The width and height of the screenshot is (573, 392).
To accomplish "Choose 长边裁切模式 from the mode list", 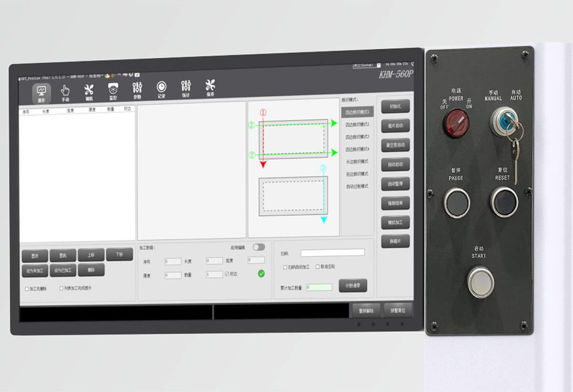I will click(357, 161).
